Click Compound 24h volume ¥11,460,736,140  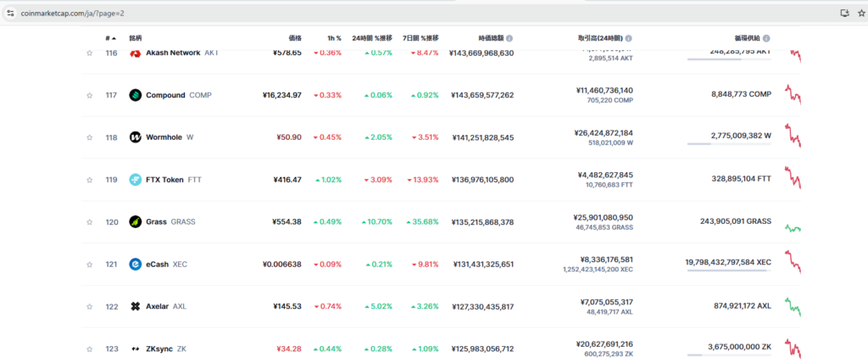(604, 91)
